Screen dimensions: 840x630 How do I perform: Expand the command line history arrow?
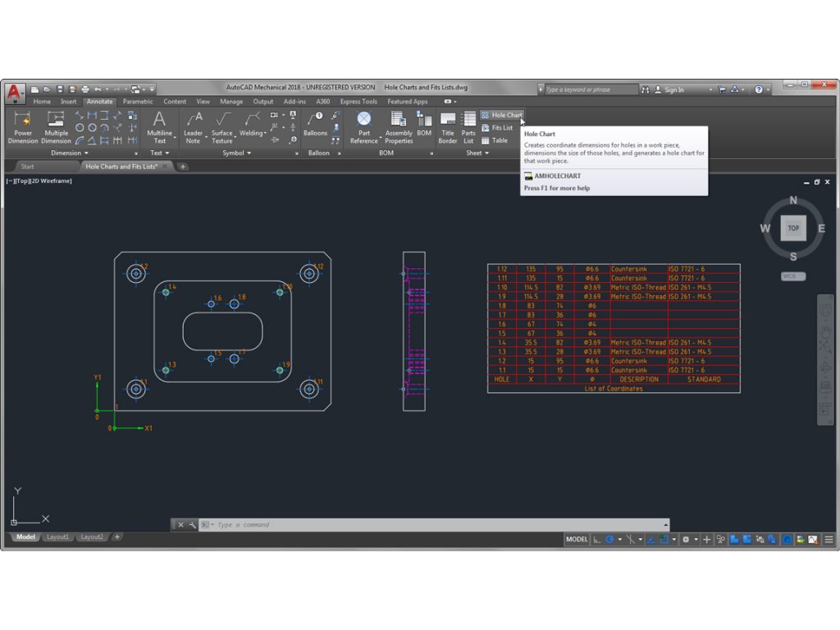[x=666, y=525]
